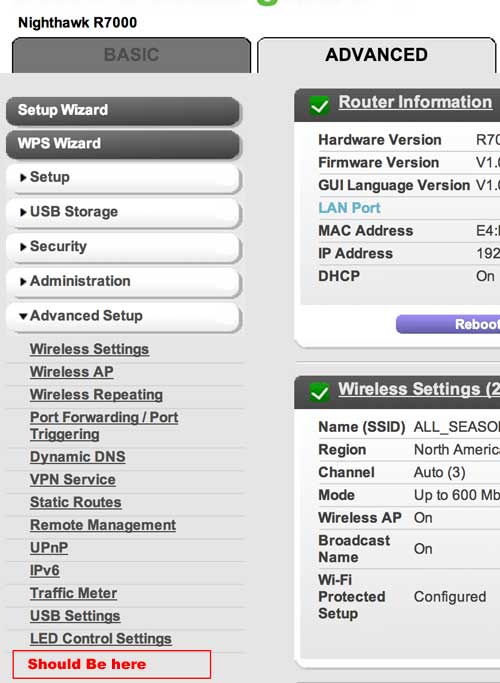Click the Region label

click(342, 450)
